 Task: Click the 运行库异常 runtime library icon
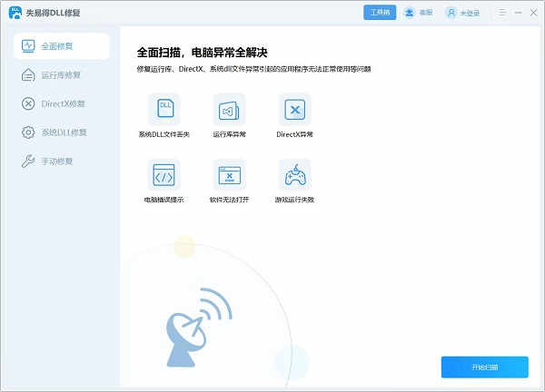tap(230, 110)
